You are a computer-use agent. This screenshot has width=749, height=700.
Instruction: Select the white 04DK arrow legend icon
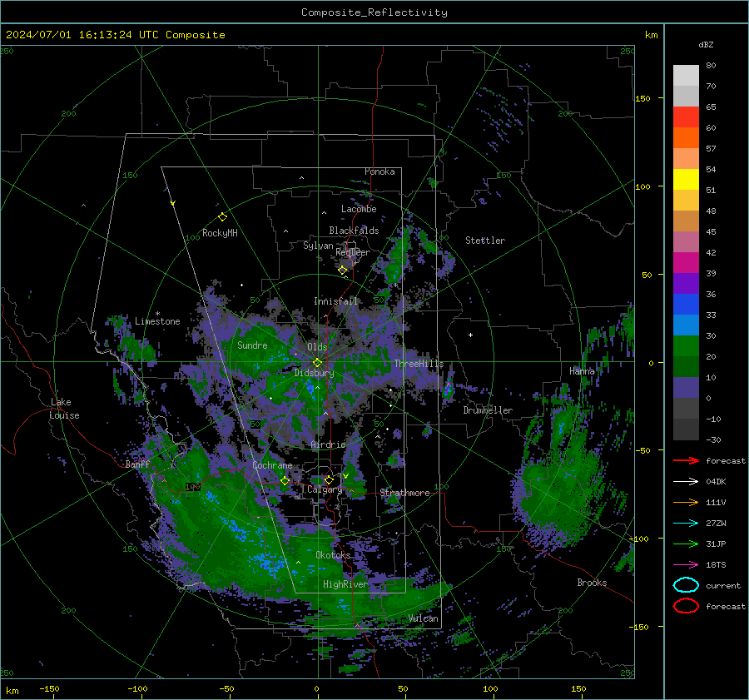pos(686,481)
